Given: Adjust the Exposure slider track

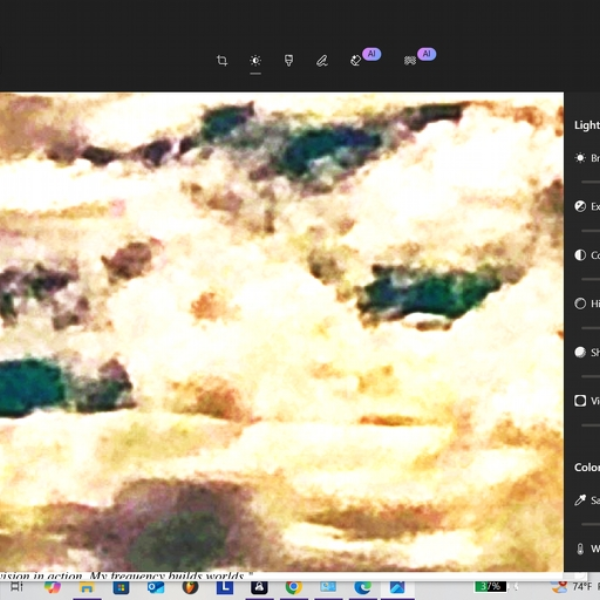Looking at the screenshot, I should (590, 231).
